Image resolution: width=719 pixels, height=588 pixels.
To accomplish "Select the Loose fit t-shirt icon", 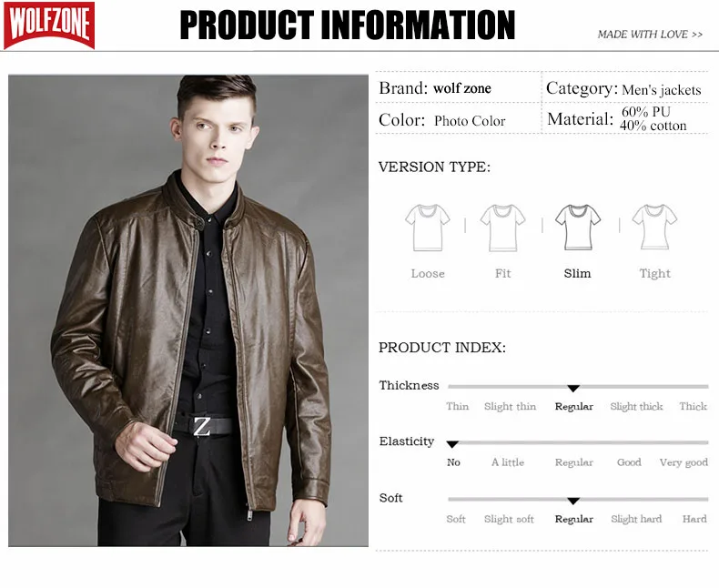I will click(428, 228).
